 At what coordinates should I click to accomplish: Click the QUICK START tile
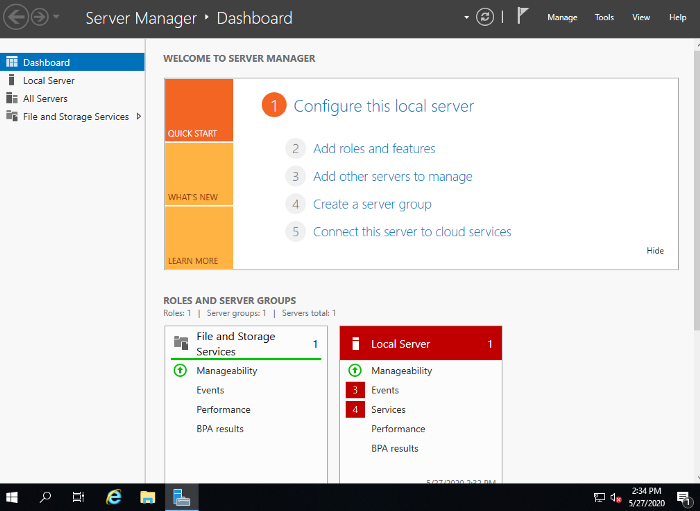(x=199, y=110)
